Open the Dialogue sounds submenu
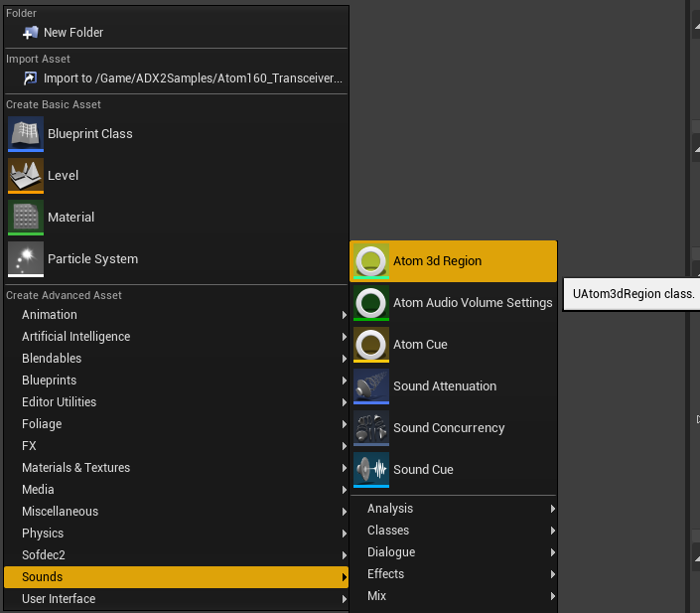Image resolution: width=700 pixels, height=613 pixels. [x=454, y=552]
